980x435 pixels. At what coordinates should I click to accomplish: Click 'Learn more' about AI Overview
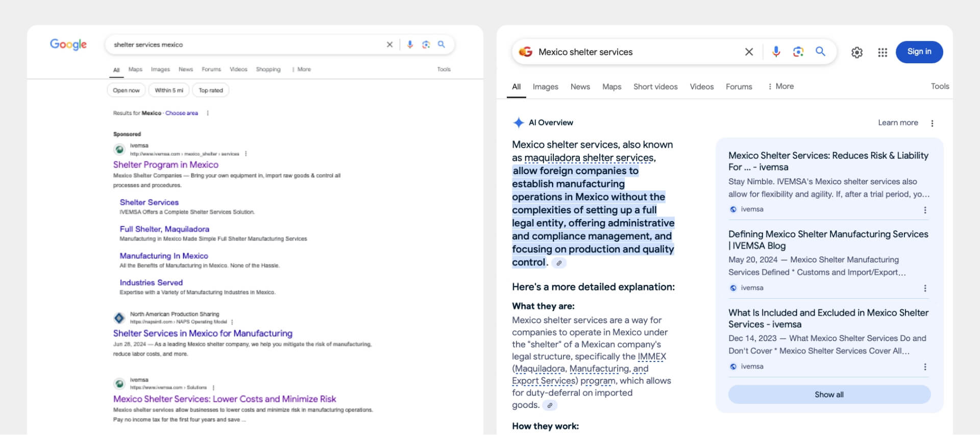898,123
